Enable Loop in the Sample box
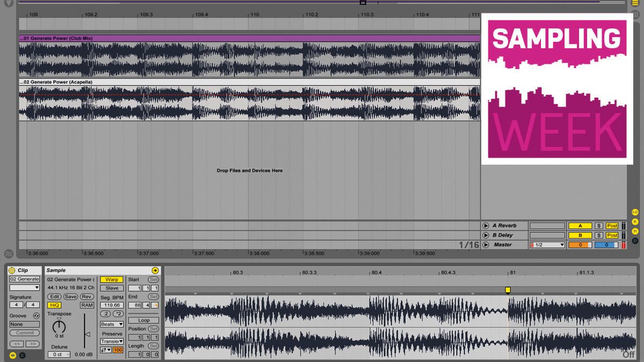Screen dimensions: 644x362 tap(144, 320)
